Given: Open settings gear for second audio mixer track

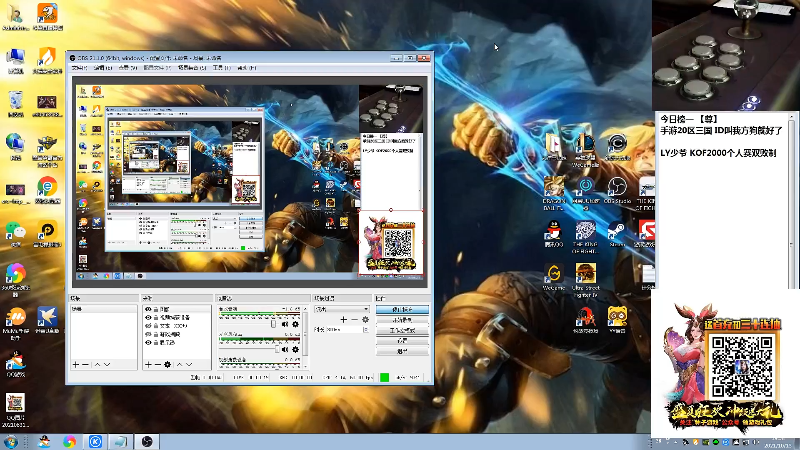Looking at the screenshot, I should click(295, 349).
